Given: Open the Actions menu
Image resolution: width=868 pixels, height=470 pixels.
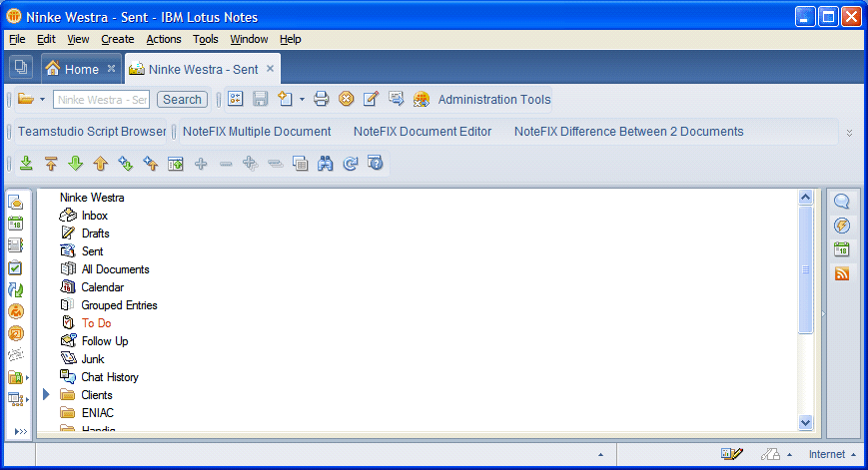Looking at the screenshot, I should click(163, 39).
